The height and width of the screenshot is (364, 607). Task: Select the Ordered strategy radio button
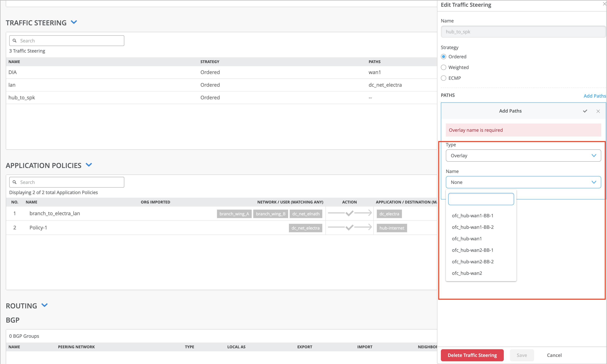(443, 57)
